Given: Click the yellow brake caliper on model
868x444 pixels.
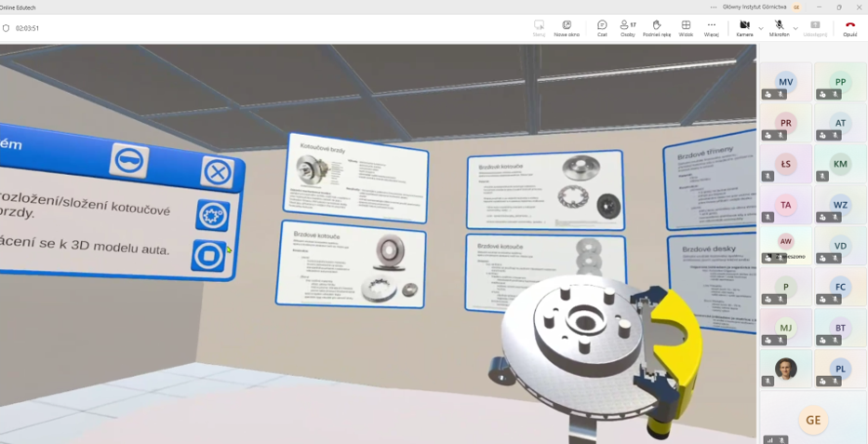Looking at the screenshot, I should click(677, 344).
